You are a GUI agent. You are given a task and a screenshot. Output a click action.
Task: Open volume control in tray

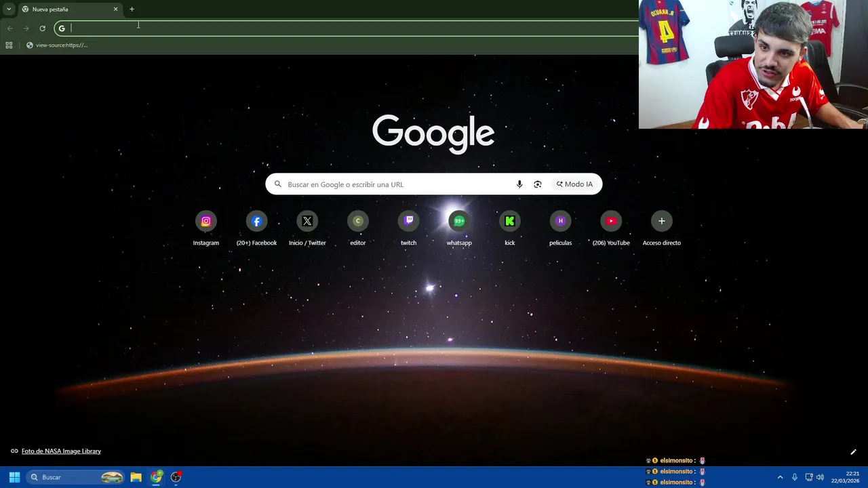820,477
